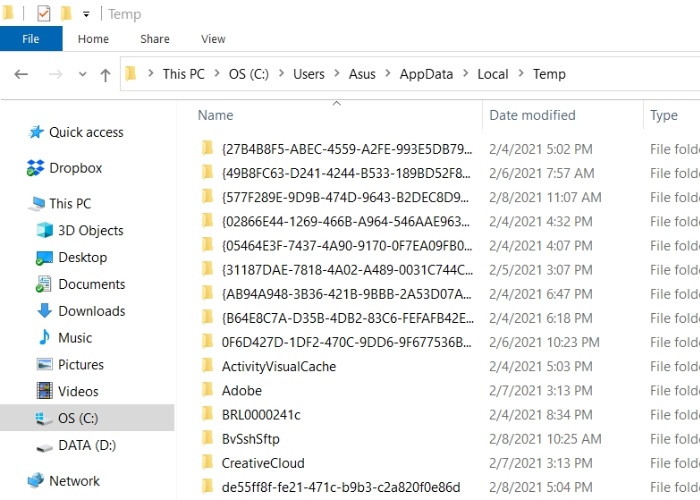Go up one folder level arrow
This screenshot has width=700, height=500.
tap(105, 75)
